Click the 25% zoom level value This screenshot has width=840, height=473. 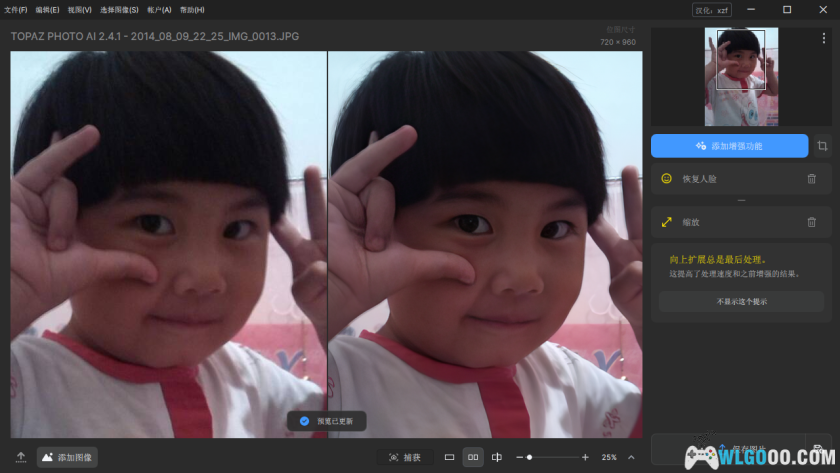pos(609,457)
